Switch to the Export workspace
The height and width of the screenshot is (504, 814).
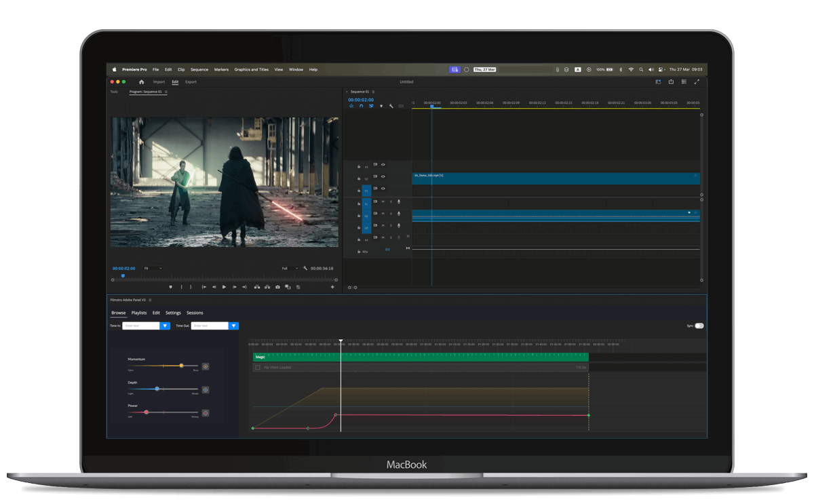(191, 82)
